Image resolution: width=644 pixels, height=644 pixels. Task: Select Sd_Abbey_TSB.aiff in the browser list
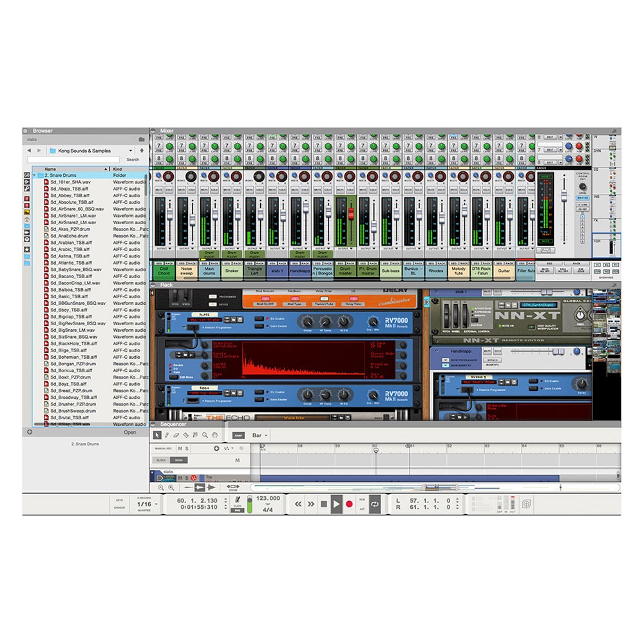tap(69, 196)
